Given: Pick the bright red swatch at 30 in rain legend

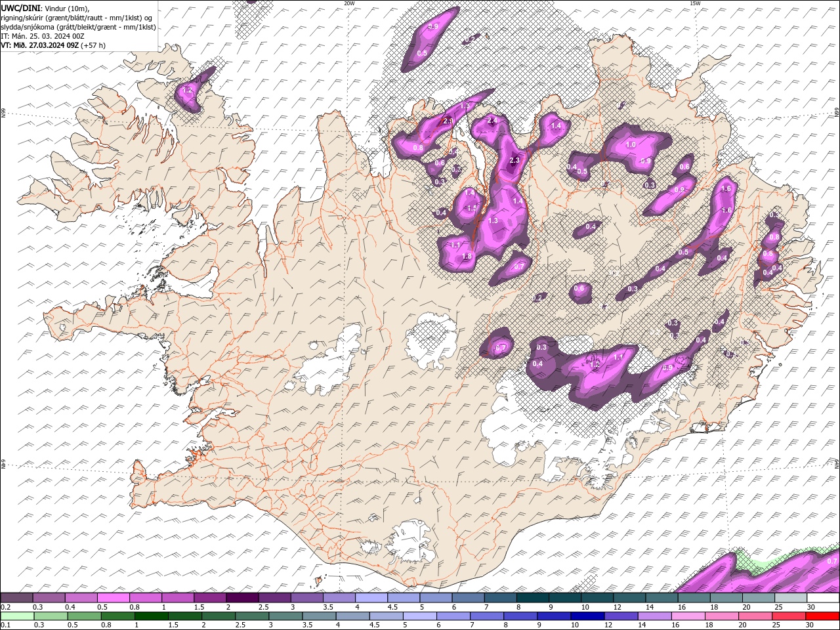Looking at the screenshot, I should point(822,616).
